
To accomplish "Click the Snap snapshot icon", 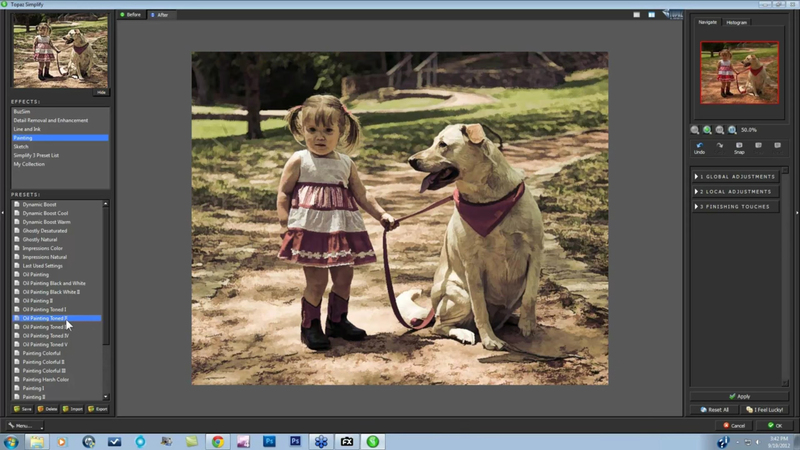I will tap(739, 145).
